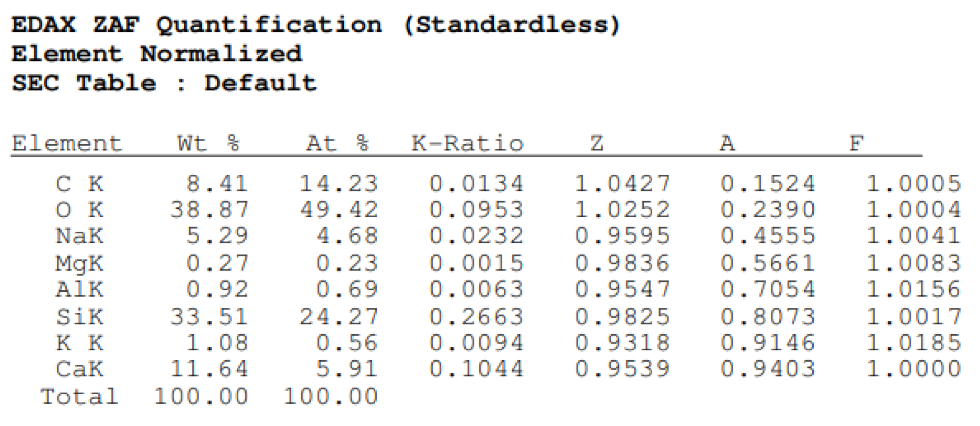Click the Z column header

[x=597, y=143]
